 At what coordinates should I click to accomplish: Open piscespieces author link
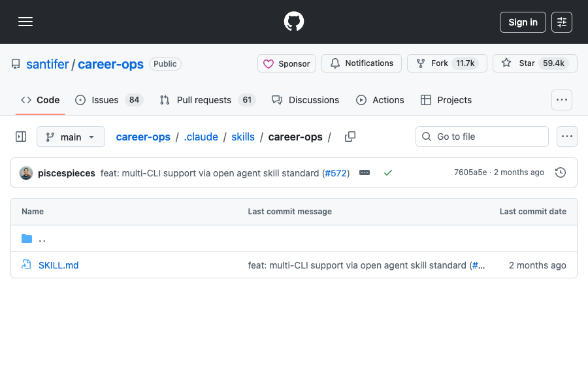[x=67, y=173]
